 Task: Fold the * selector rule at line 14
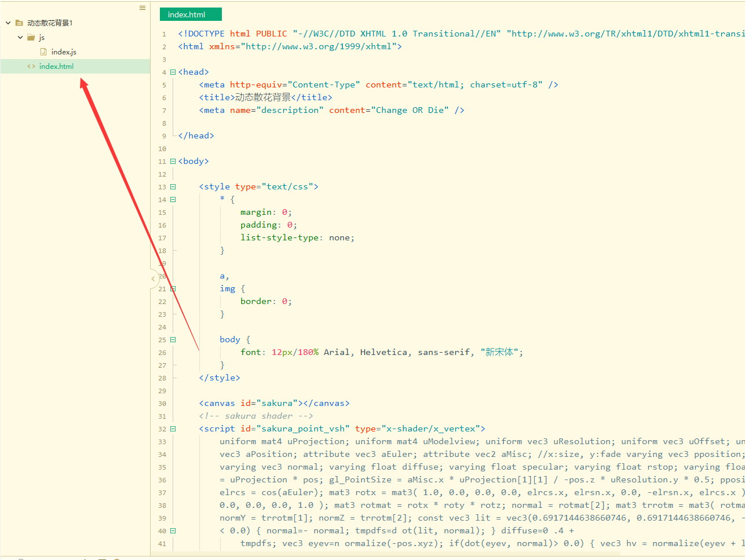click(x=173, y=200)
